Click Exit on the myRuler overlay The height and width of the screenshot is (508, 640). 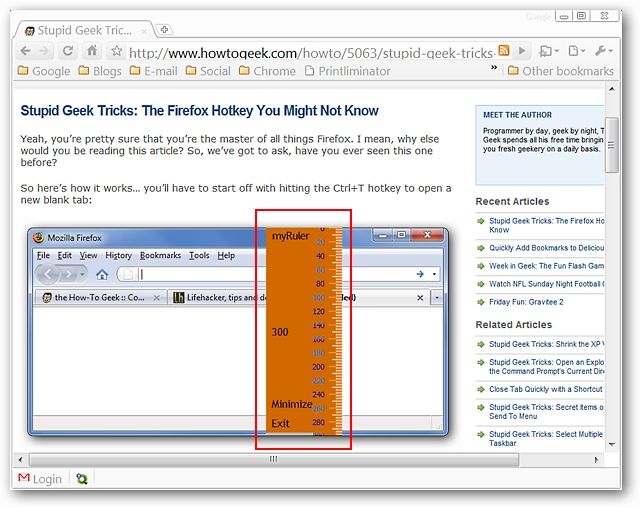click(x=280, y=424)
